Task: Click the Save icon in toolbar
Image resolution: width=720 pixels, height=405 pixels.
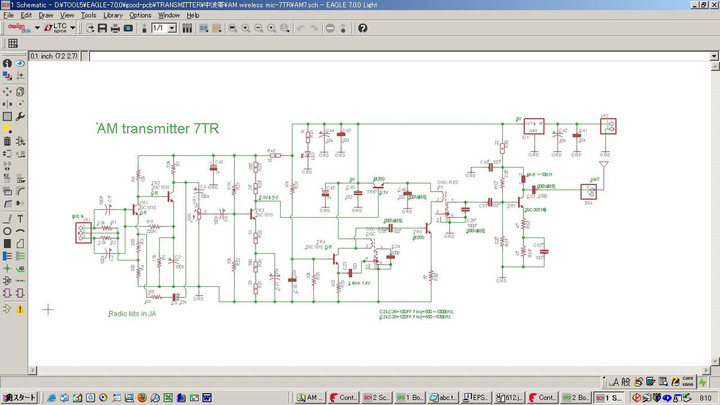Action: tap(103, 28)
